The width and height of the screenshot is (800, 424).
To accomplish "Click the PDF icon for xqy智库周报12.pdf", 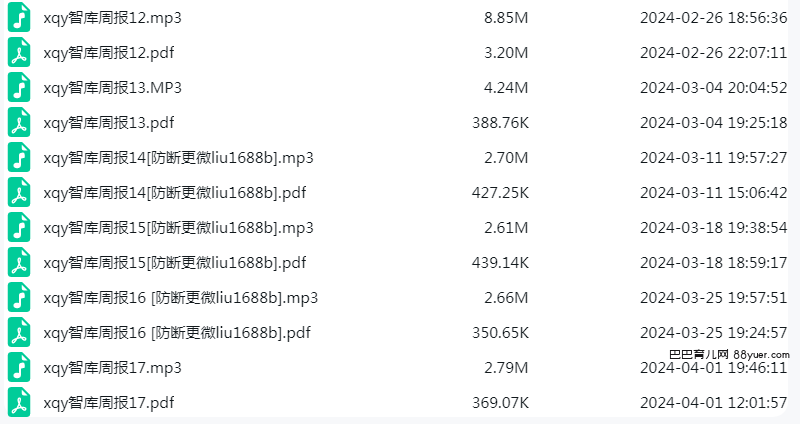I will [x=19, y=53].
